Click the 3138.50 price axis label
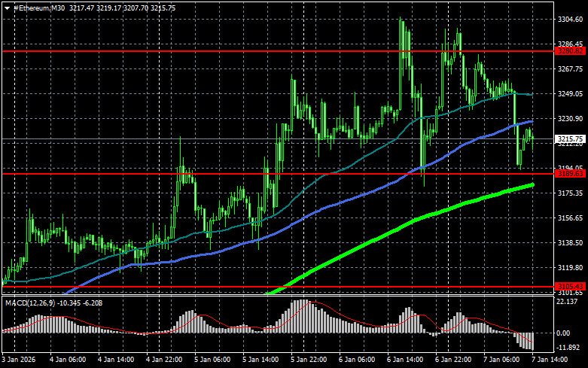The image size is (588, 368). coord(570,243)
